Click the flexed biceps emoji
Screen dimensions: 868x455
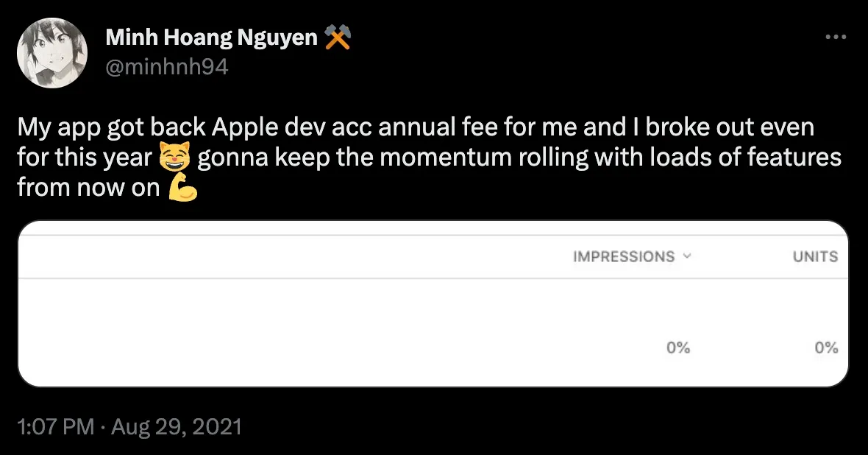(182, 188)
